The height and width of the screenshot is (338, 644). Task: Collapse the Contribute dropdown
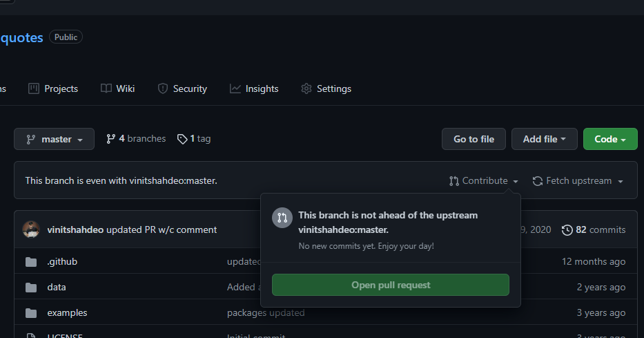coord(483,181)
